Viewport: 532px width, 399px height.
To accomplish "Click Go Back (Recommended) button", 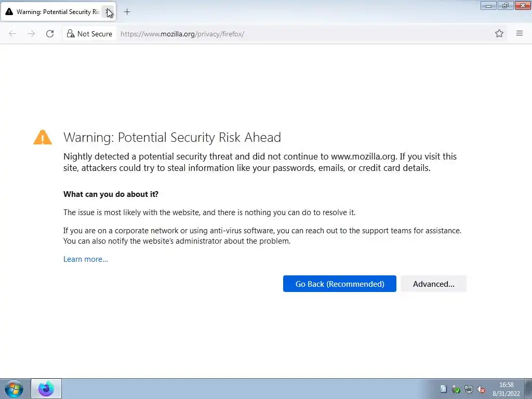I will pyautogui.click(x=340, y=284).
